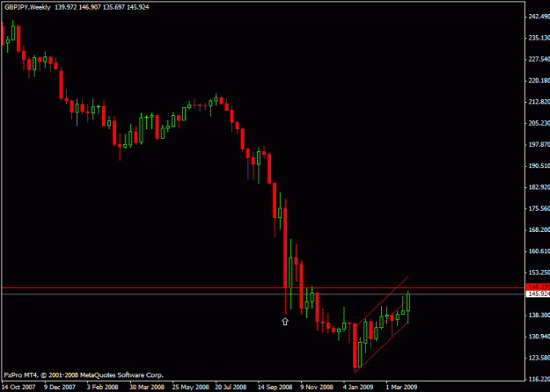Click the 3 Feb 2008 date label
The image size is (550, 392).
[102, 387]
